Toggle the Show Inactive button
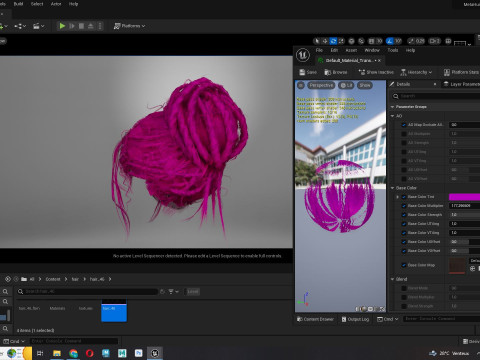This screenshot has width=480, height=360. pyautogui.click(x=376, y=72)
